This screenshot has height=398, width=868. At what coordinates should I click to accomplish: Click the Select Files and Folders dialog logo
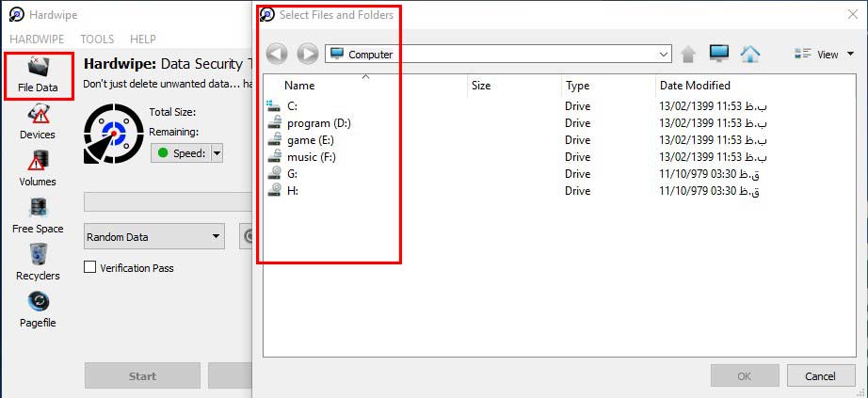tap(266, 14)
